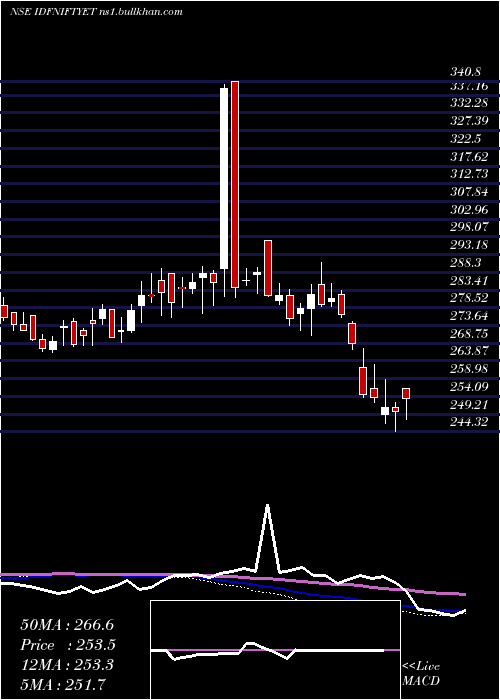Select the 244.32 price axis label
The height and width of the screenshot is (700, 500).
468,422
